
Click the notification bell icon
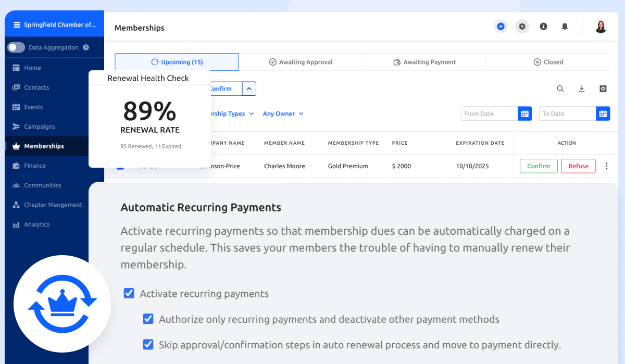[565, 27]
